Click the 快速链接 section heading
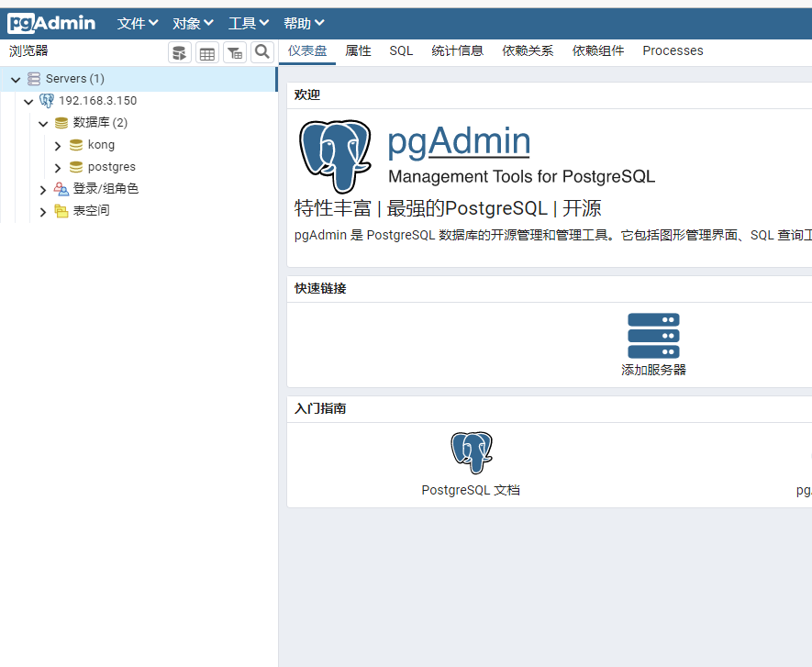 [x=320, y=288]
